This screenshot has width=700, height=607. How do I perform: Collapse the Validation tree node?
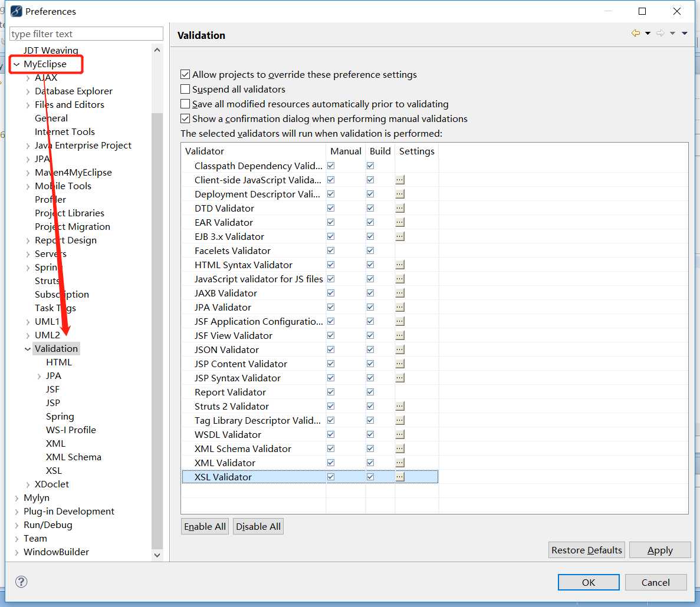[28, 349]
